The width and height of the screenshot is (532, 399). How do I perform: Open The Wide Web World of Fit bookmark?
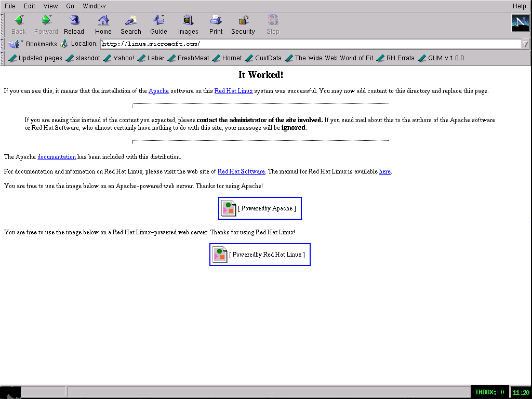pos(329,58)
